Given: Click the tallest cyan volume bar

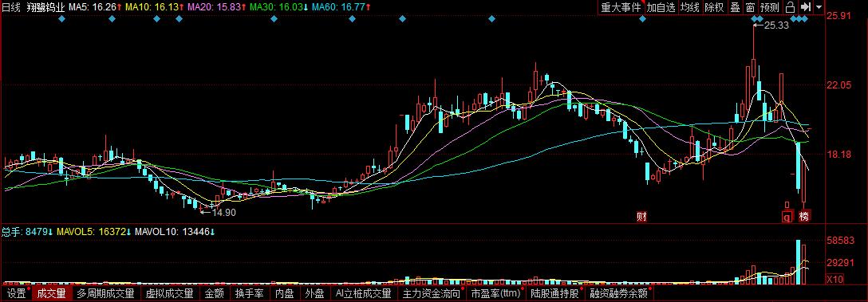Looking at the screenshot, I should coord(799,262).
